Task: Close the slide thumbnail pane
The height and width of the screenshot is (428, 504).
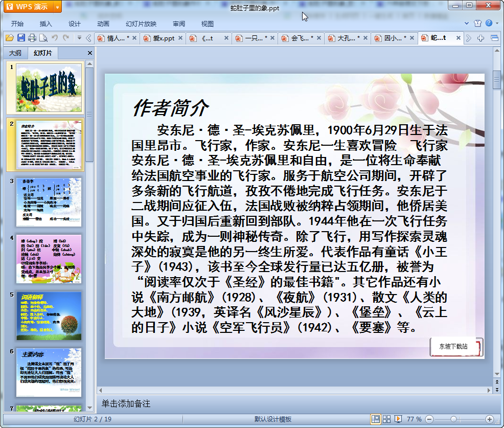Action: pyautogui.click(x=90, y=53)
